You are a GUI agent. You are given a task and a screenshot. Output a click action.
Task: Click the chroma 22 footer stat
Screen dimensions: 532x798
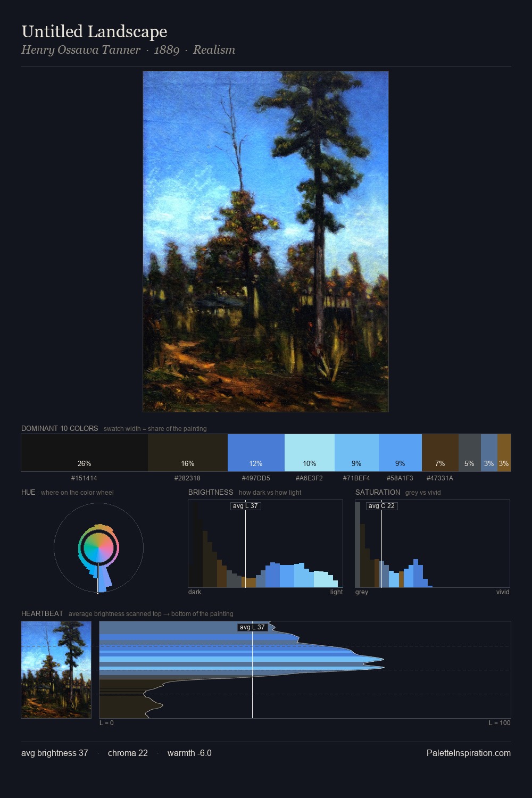128,753
